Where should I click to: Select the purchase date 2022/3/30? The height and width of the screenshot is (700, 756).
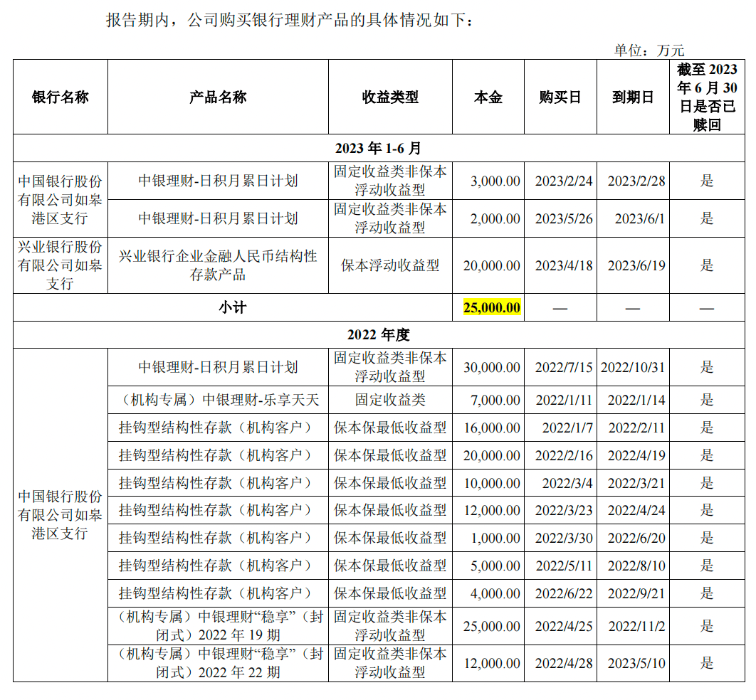click(x=564, y=538)
